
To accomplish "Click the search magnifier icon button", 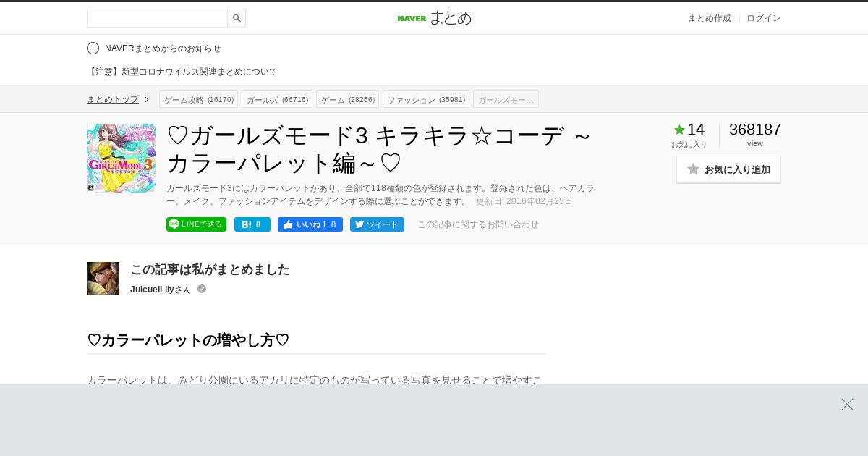I will [x=237, y=18].
